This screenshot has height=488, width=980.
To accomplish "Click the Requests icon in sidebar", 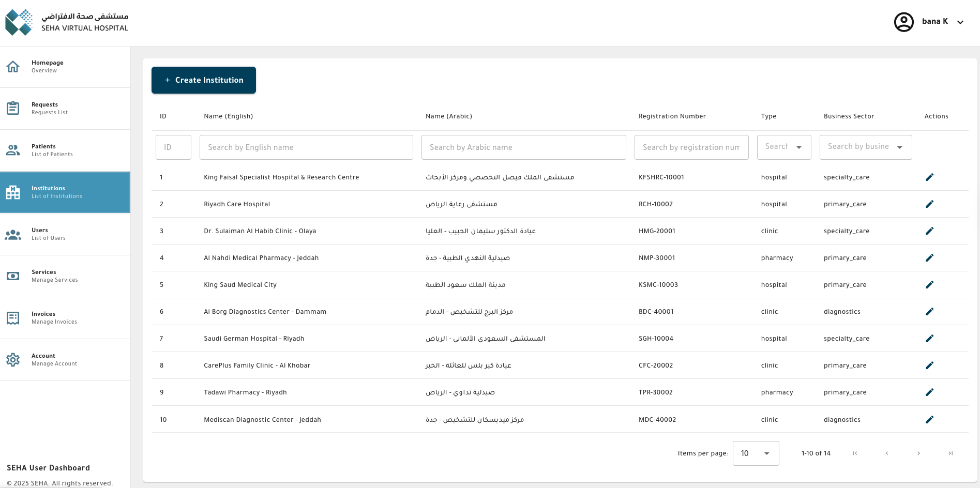I will click(x=13, y=108).
